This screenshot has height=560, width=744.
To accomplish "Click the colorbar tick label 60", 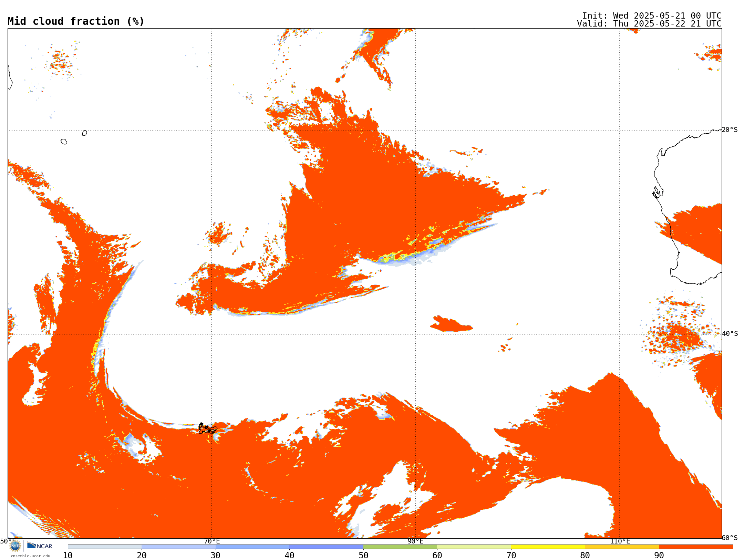I will coord(437,556).
